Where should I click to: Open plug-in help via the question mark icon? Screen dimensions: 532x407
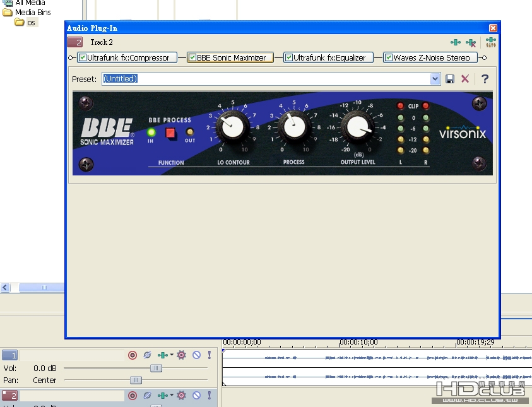point(485,79)
